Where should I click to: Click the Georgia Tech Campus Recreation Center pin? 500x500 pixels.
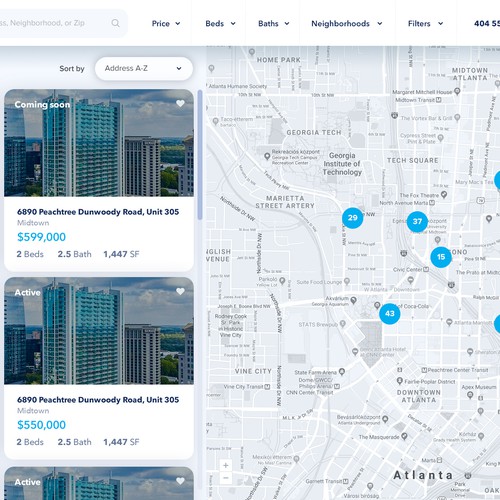coord(267,156)
